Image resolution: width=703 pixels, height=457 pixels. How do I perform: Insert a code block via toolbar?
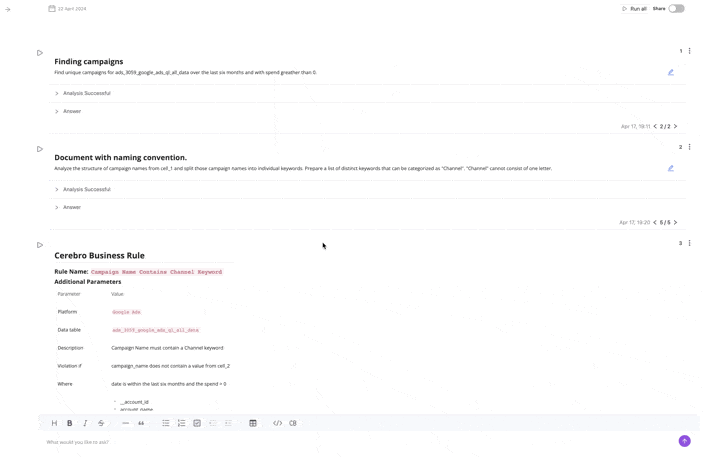click(278, 423)
